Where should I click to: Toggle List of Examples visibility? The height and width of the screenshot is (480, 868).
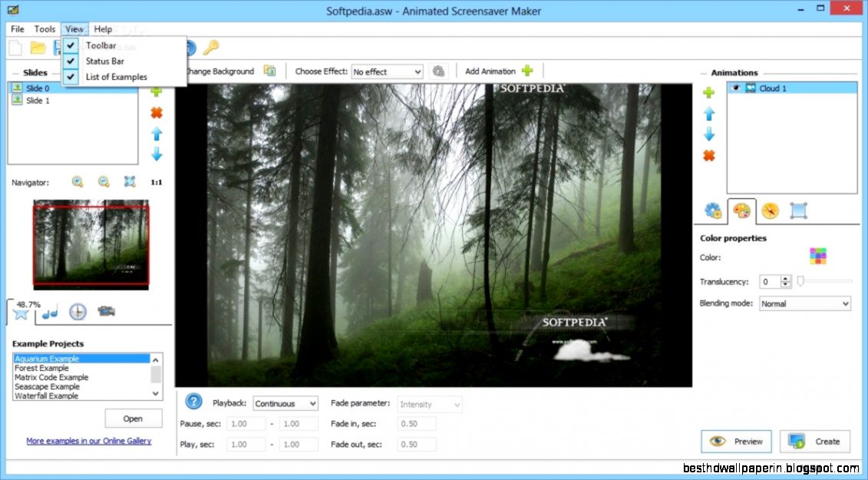point(117,77)
